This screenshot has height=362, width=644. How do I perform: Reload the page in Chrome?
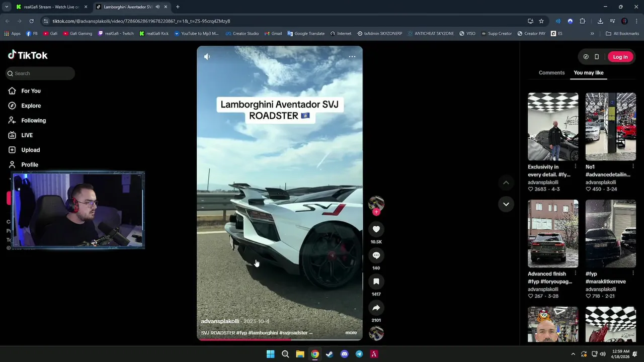coord(31,21)
